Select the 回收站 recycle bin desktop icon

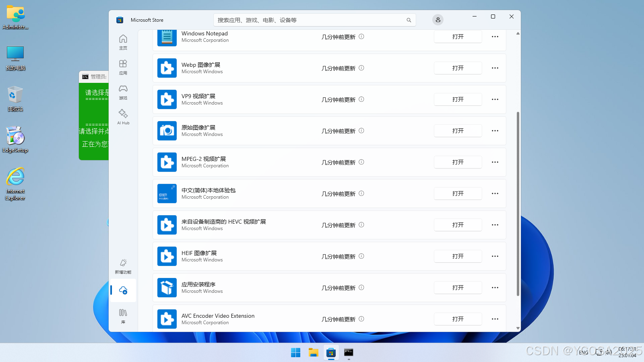pyautogui.click(x=15, y=99)
